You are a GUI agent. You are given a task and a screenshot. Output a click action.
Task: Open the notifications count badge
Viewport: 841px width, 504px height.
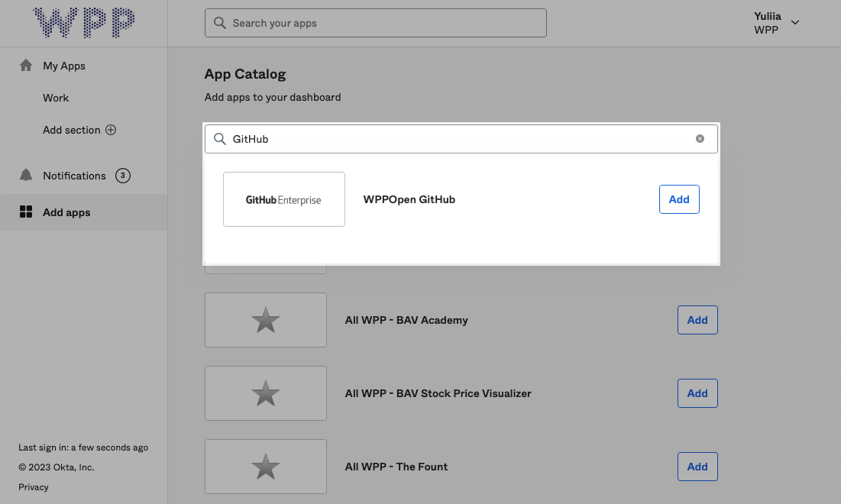point(123,176)
